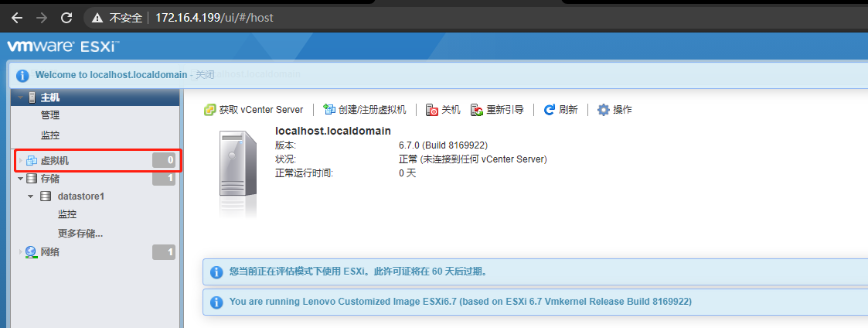Viewport: 868px width, 328px height.
Task: Dismiss the Welcome banner via 关闭 link
Action: [x=205, y=75]
